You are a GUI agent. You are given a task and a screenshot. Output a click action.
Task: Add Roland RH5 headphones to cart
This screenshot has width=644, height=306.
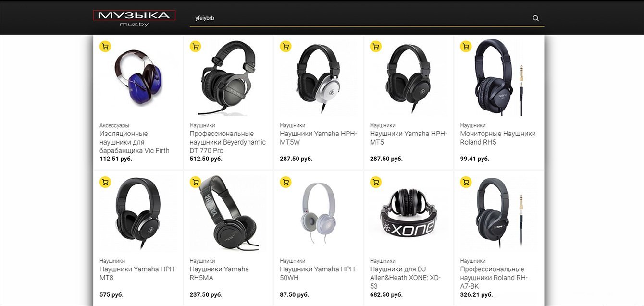(466, 47)
